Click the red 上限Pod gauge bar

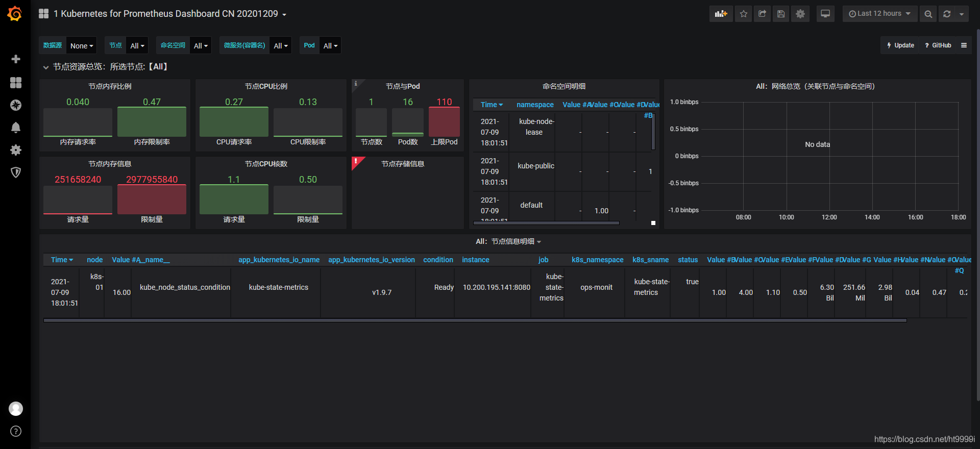(444, 122)
